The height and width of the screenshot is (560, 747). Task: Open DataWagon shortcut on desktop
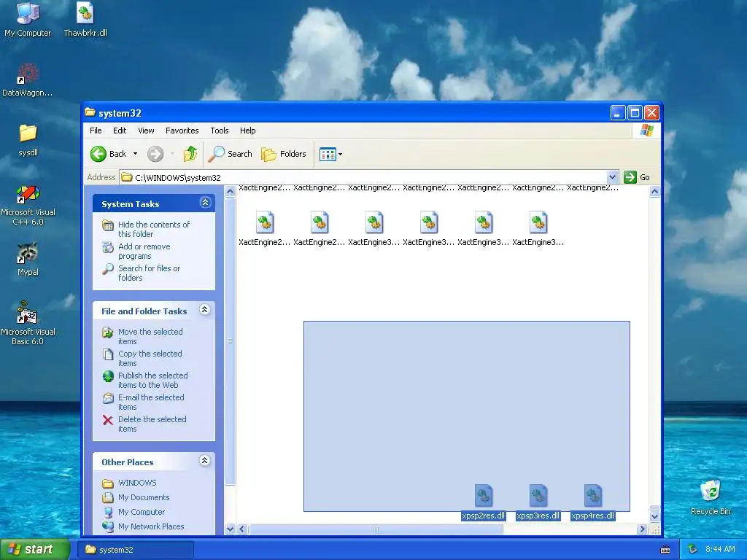(x=27, y=79)
